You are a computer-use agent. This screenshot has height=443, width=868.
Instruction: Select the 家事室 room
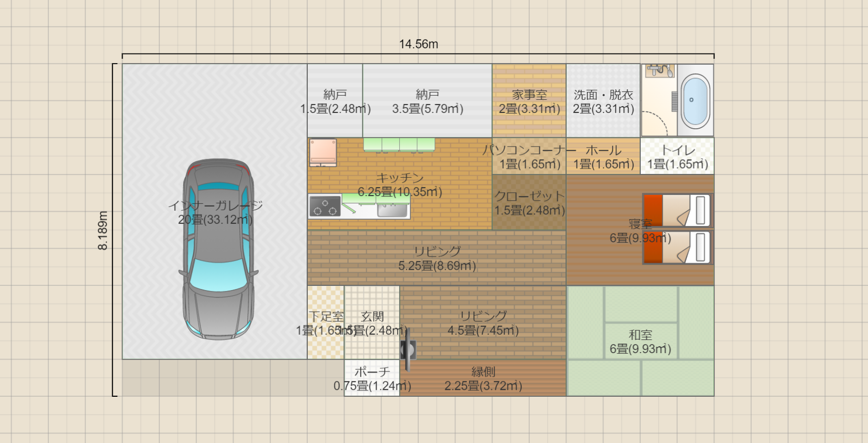tap(529, 101)
